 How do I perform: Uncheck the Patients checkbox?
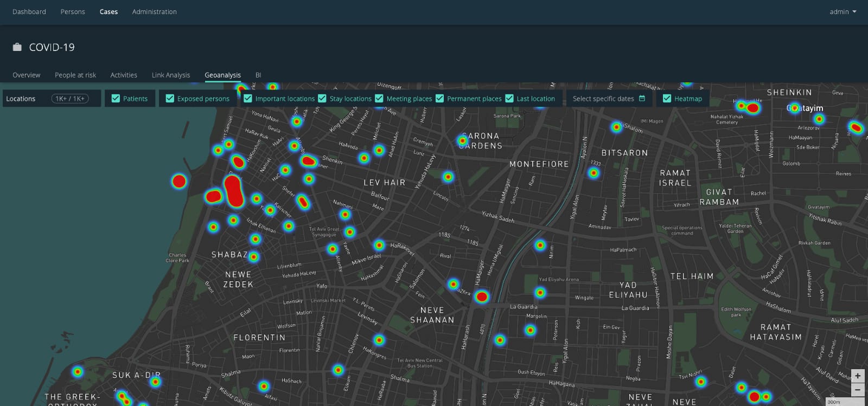click(116, 99)
